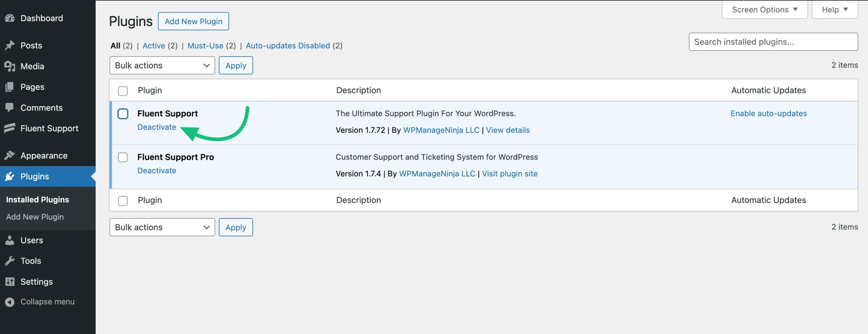Switch to the Active plugins filter
Image resolution: width=868 pixels, height=334 pixels.
(x=153, y=45)
